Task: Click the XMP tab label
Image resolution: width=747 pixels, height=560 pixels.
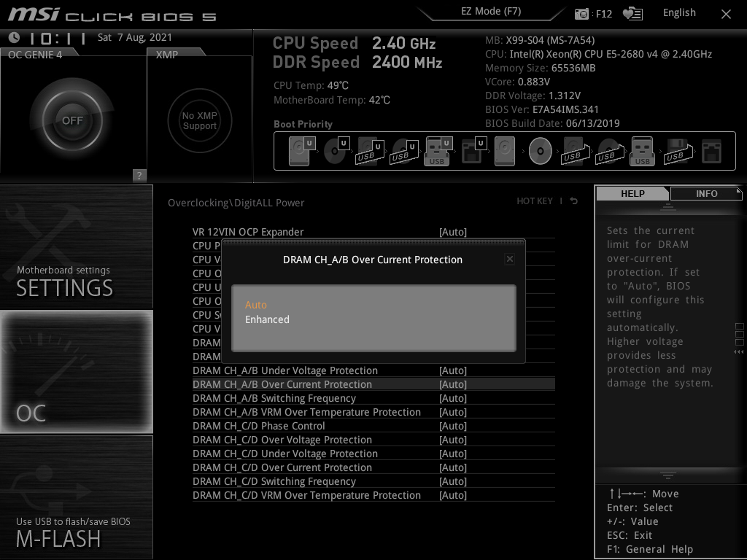Action: click(x=167, y=54)
